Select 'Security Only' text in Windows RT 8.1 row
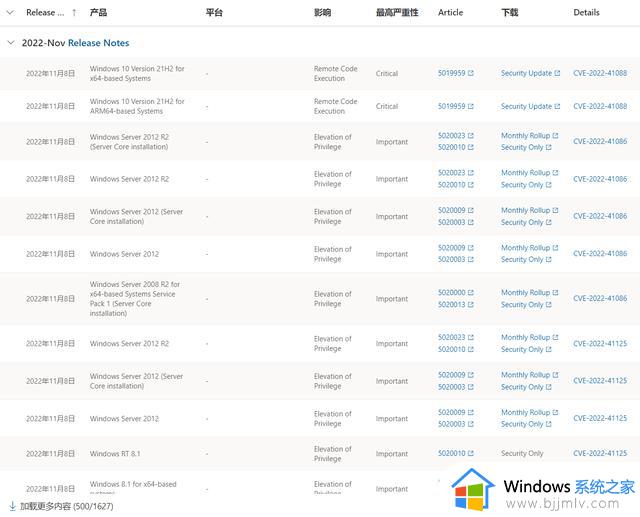The width and height of the screenshot is (640, 517). tap(522, 453)
